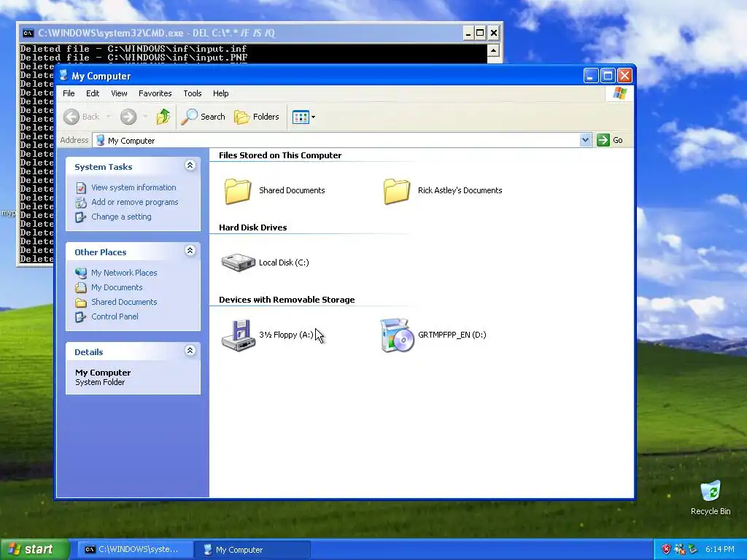This screenshot has width=747, height=560.
Task: Expand the Address bar dropdown
Action: pos(586,140)
